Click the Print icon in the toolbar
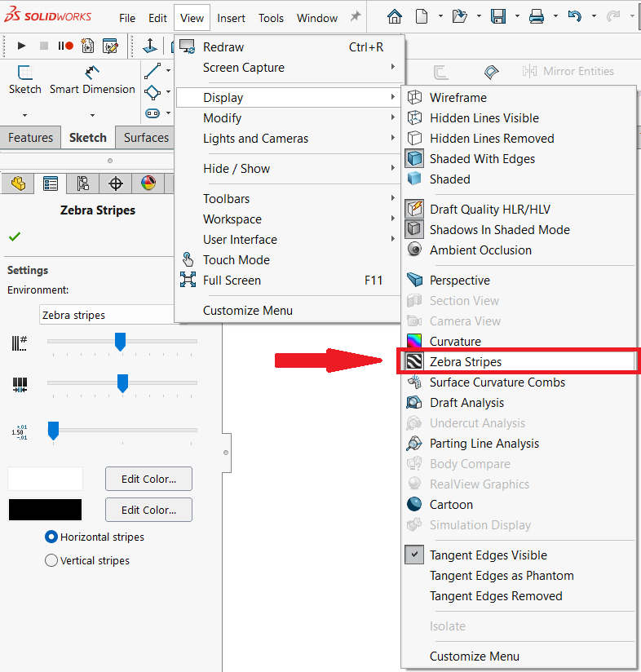Viewport: 641px width, 672px height. [x=537, y=16]
